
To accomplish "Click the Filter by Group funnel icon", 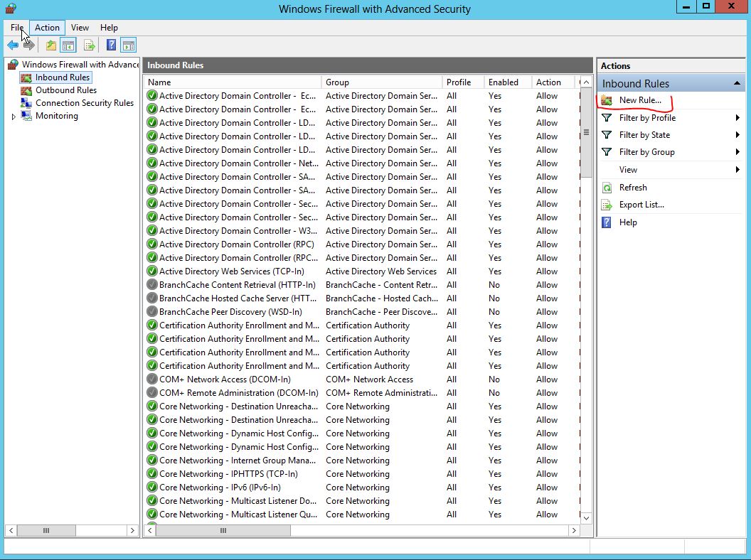I will [x=607, y=152].
